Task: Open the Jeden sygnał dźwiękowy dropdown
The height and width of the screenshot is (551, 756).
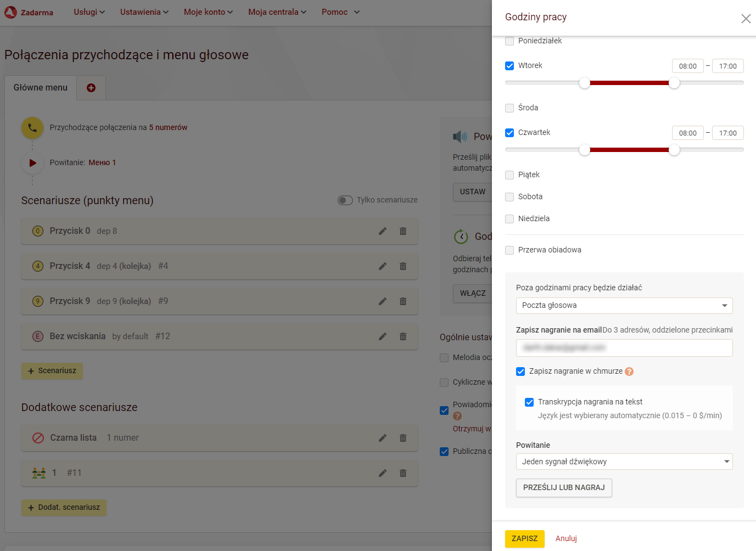Action: (624, 462)
